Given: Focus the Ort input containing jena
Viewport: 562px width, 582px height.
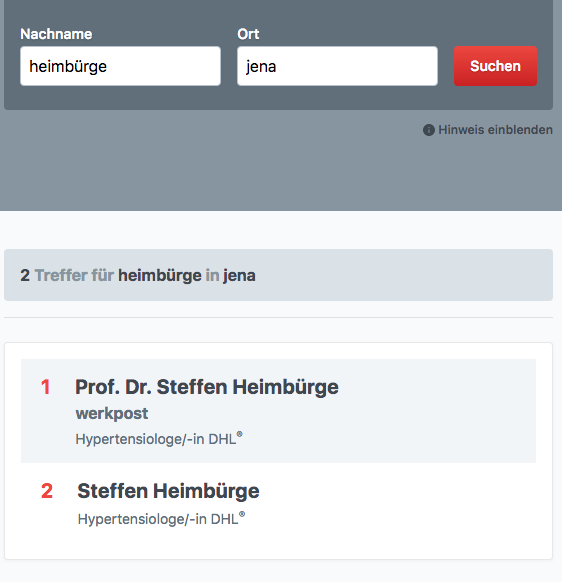Looking at the screenshot, I should [337, 66].
